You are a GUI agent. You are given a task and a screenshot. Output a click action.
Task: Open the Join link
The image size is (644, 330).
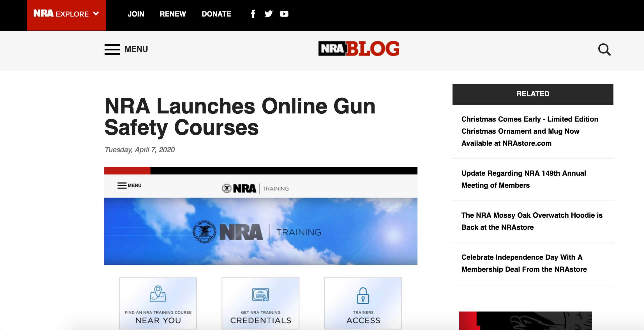(136, 14)
